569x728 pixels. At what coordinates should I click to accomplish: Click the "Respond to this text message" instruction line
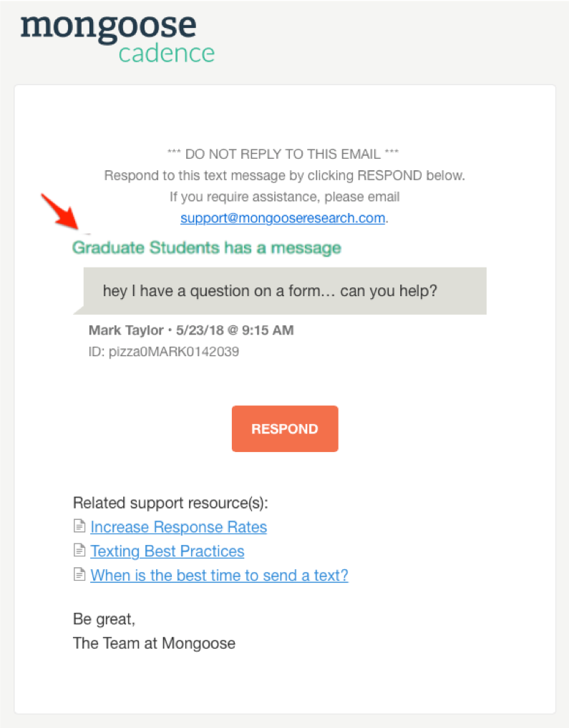click(284, 175)
